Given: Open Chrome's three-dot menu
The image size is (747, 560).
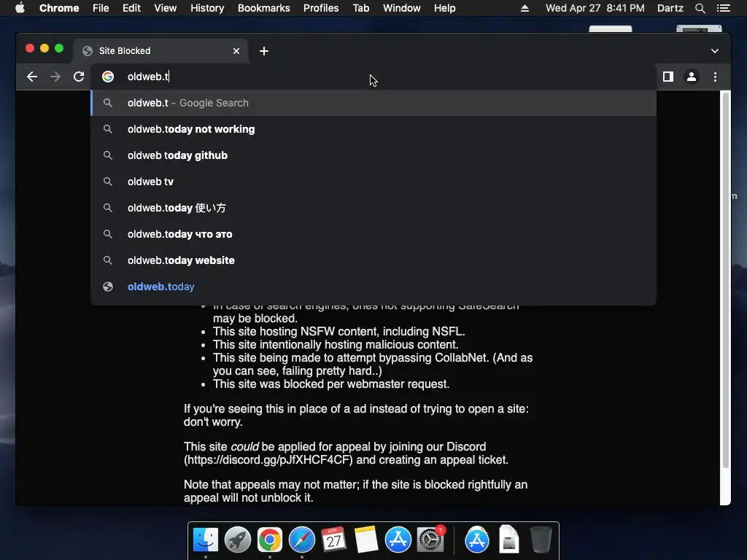Looking at the screenshot, I should pyautogui.click(x=715, y=77).
